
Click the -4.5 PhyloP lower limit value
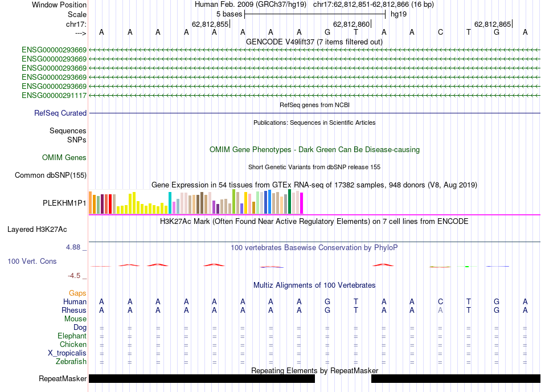pos(74,275)
